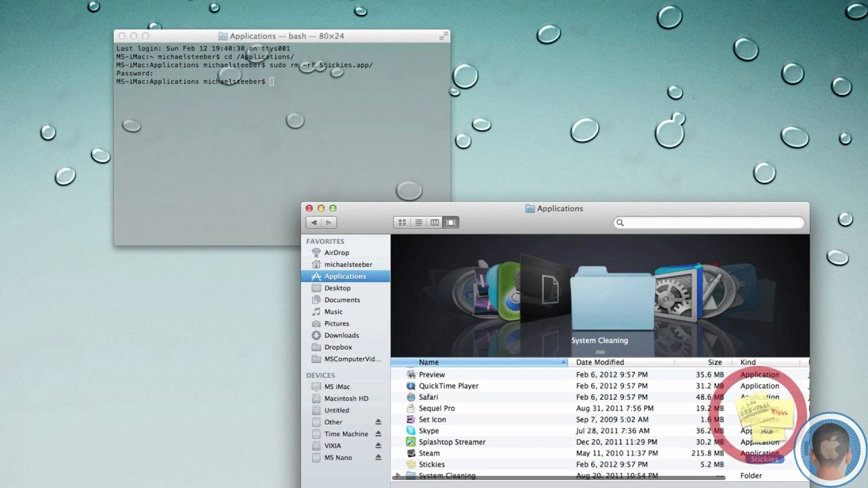Click the Pictures camera sidebar icon
This screenshot has width=868, height=488.
[316, 323]
